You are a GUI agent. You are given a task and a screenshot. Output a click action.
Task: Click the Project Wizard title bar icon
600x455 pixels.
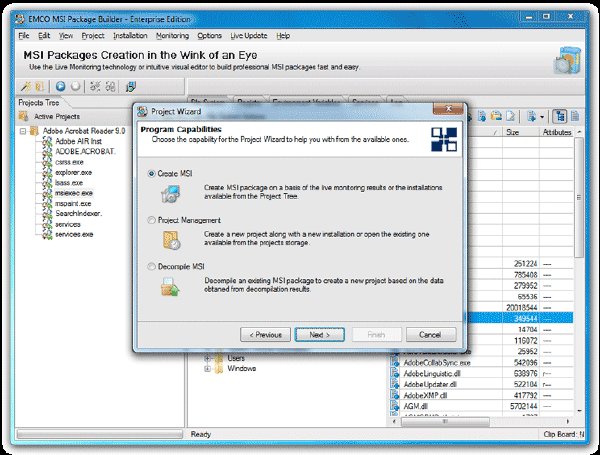(x=142, y=111)
